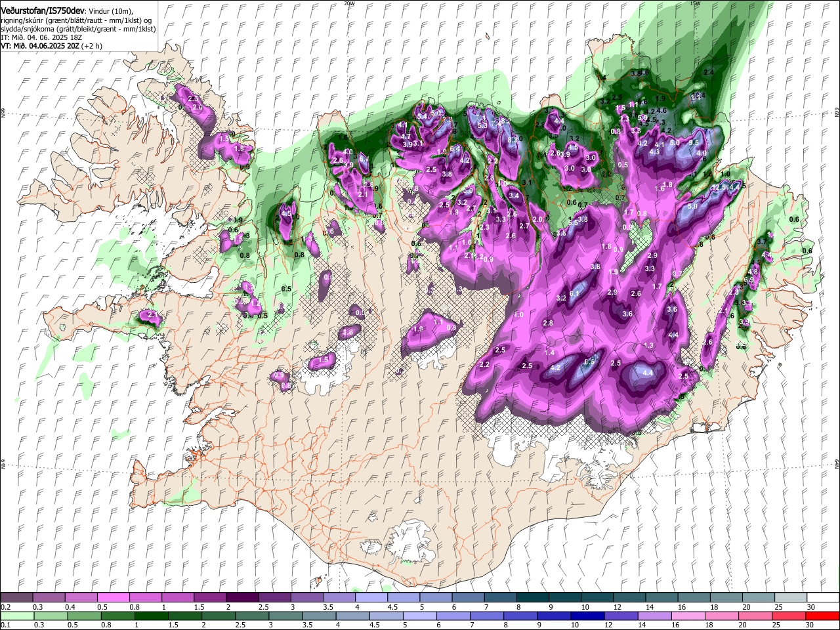Pick dark teal 8 swatch, upper legend row
This screenshot has height=630, width=840.
(532, 597)
